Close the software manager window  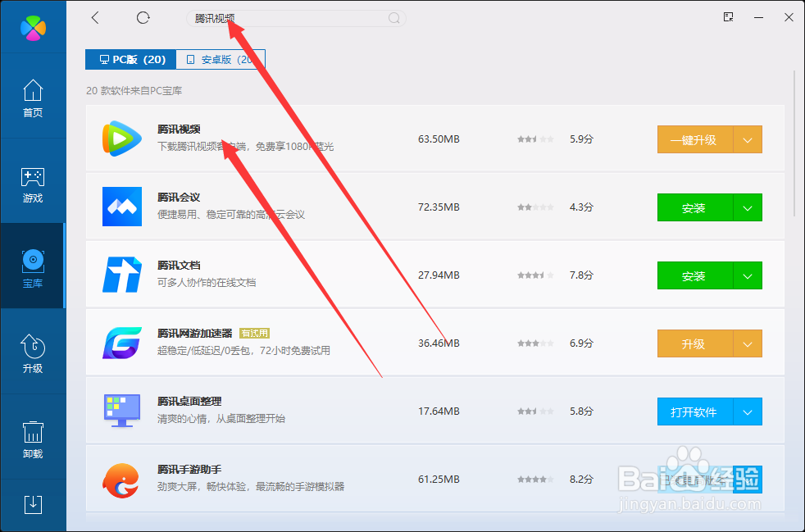tap(789, 17)
